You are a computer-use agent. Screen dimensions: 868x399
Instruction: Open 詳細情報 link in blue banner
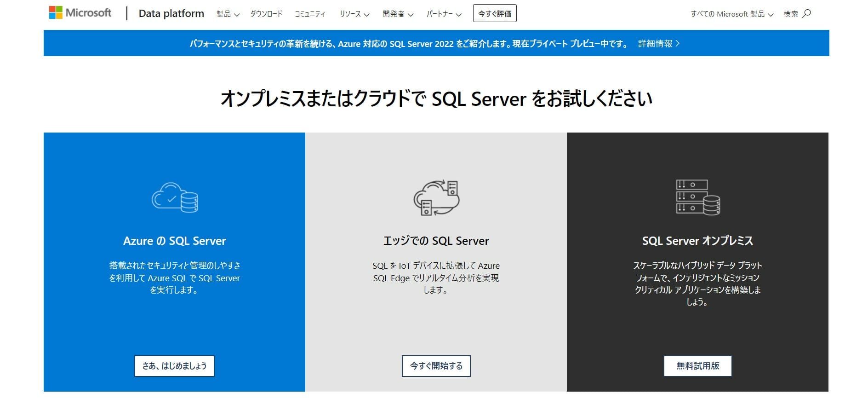click(x=659, y=43)
